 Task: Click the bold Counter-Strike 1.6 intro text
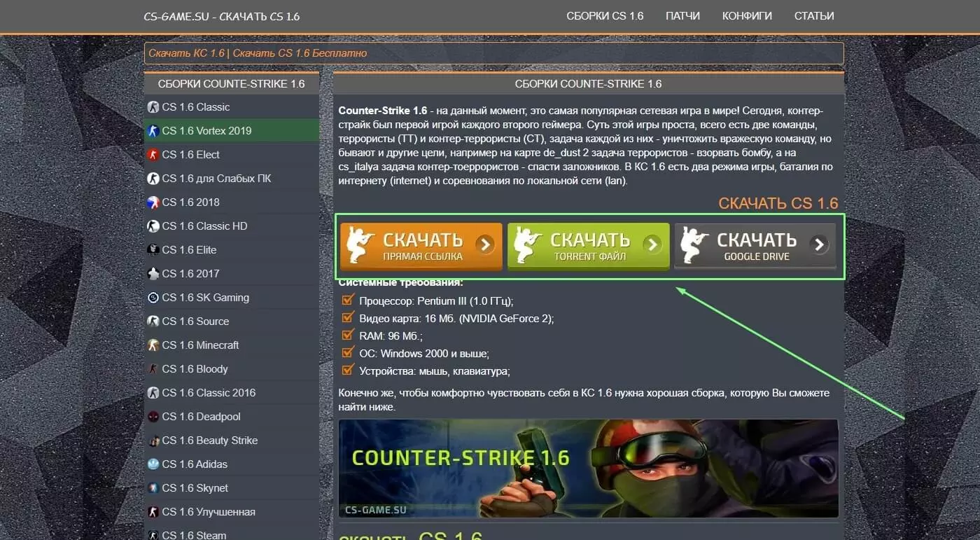pos(382,111)
